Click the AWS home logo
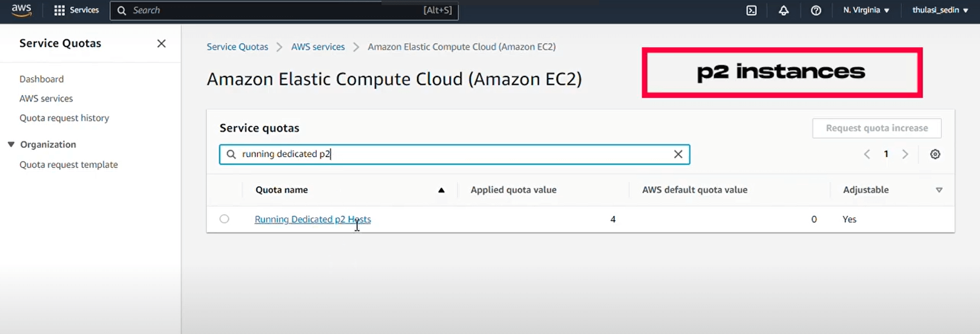Viewport: 980px width, 334px height. click(x=21, y=10)
